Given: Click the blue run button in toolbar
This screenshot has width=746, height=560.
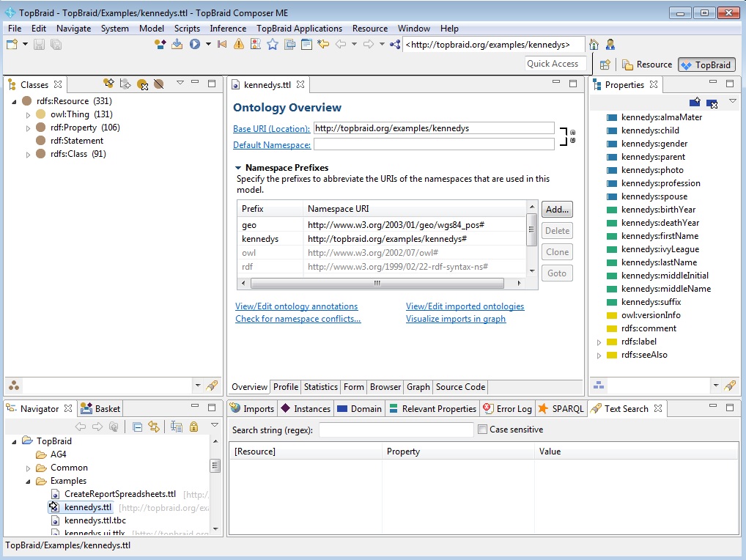Looking at the screenshot, I should click(195, 45).
